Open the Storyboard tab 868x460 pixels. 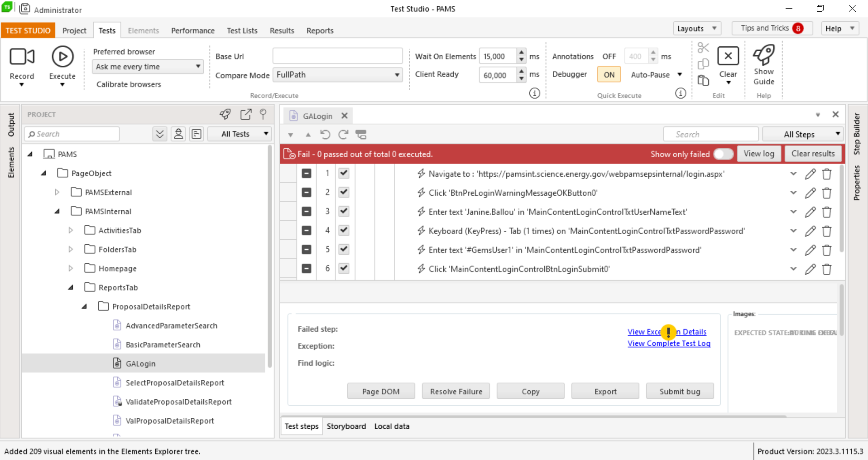click(x=346, y=426)
